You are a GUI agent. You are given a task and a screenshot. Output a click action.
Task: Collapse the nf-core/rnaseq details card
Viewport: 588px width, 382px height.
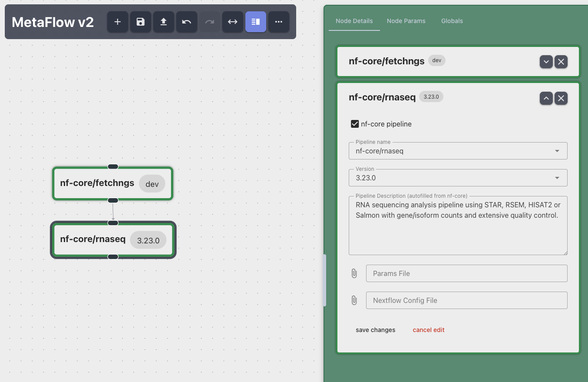pos(546,98)
